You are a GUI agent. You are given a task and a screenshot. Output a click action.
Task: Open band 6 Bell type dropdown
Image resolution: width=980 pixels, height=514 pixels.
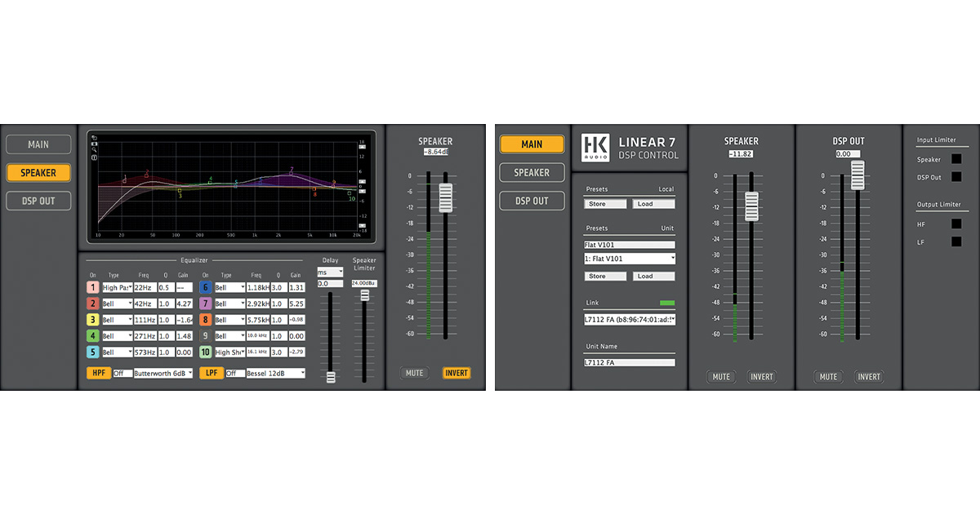229,287
